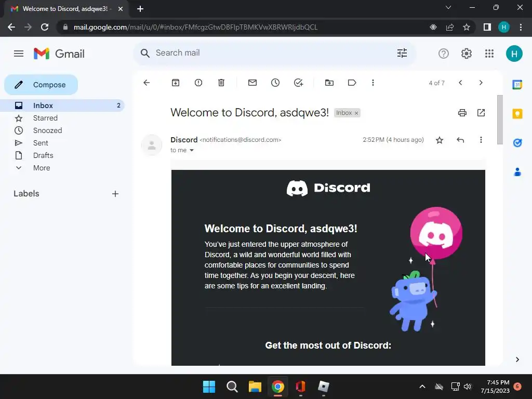Share this page browser icon
Image resolution: width=532 pixels, height=399 pixels.
pos(450,27)
